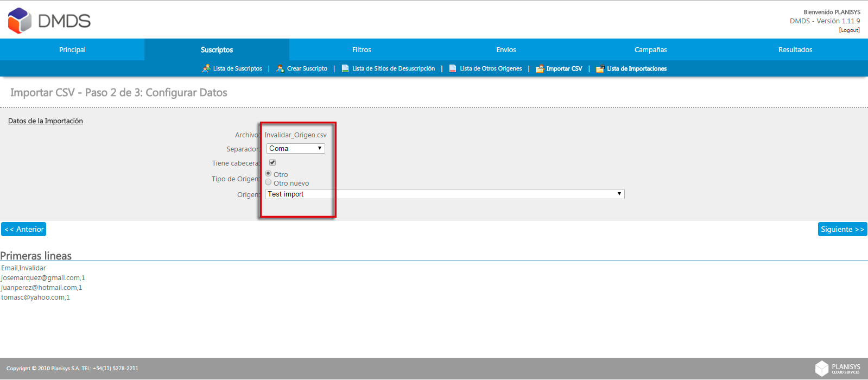Click the Lista de Otros Origenes icon
Screen dimensions: 868x380
[453, 68]
